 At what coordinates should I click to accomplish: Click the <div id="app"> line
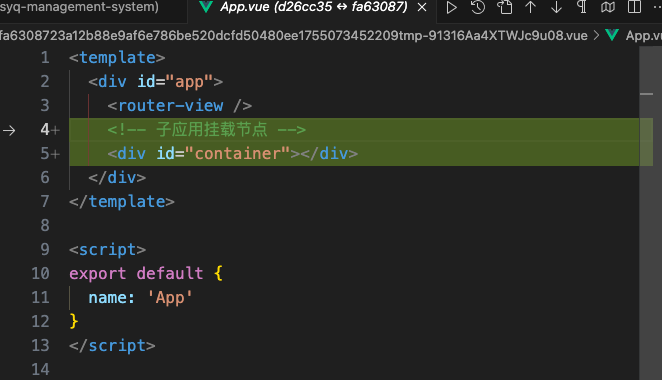coord(155,81)
